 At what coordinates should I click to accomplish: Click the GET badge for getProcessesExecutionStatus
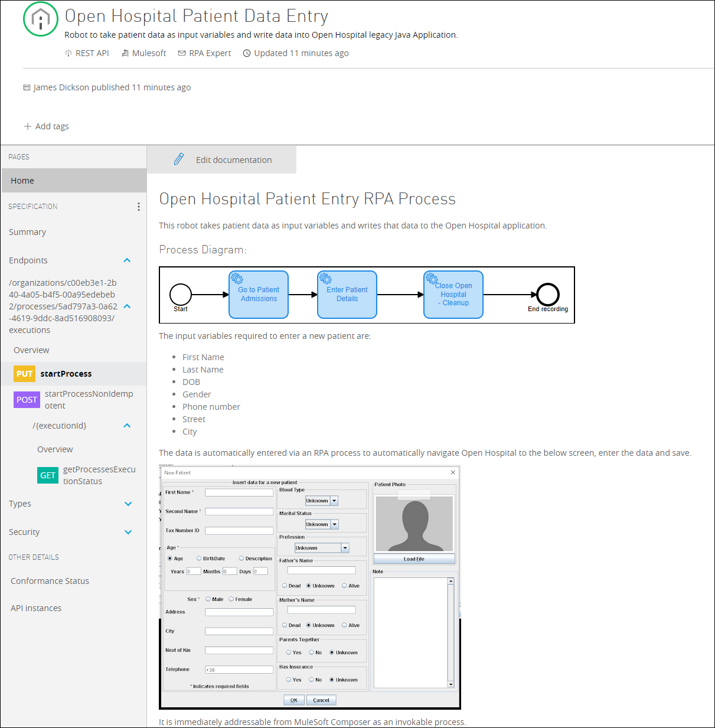click(48, 475)
